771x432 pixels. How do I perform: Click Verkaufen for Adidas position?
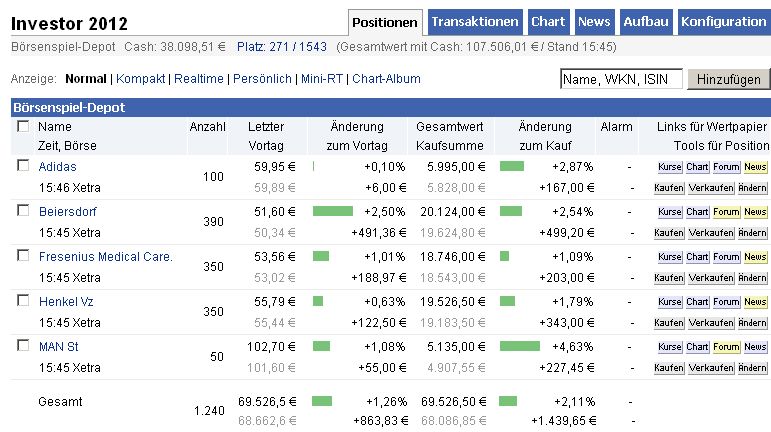tap(709, 188)
